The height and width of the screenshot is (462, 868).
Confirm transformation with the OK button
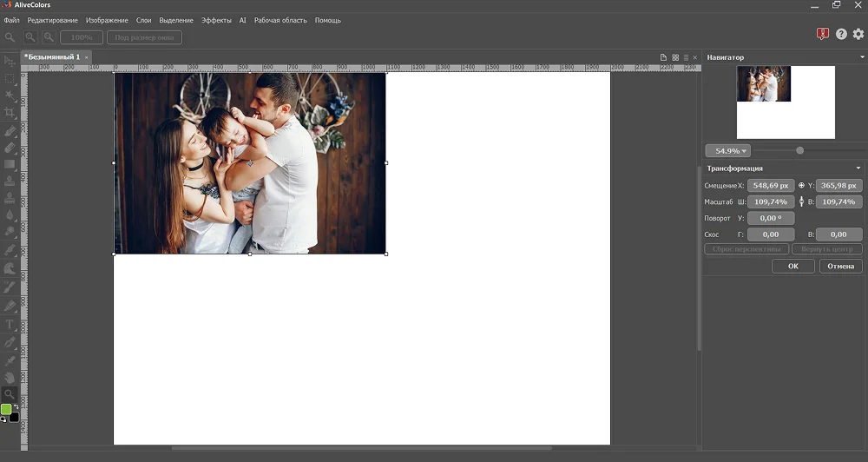point(793,267)
